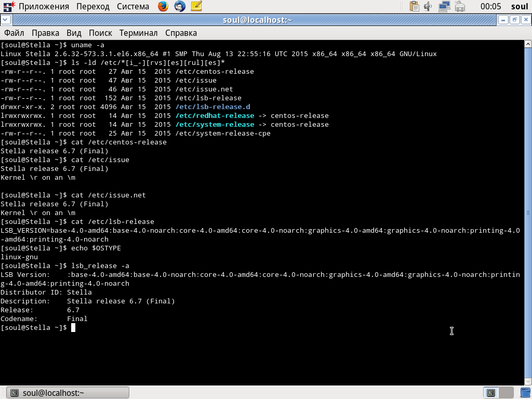Click 'echo $OSTYPE' command text
Viewport: 532px width, 399px height.
96,248
